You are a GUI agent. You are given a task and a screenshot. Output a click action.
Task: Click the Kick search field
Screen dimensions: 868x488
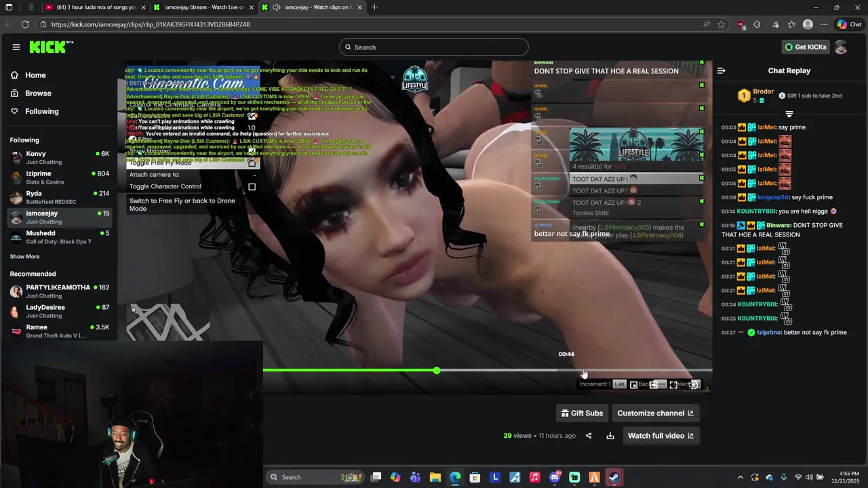coord(434,47)
